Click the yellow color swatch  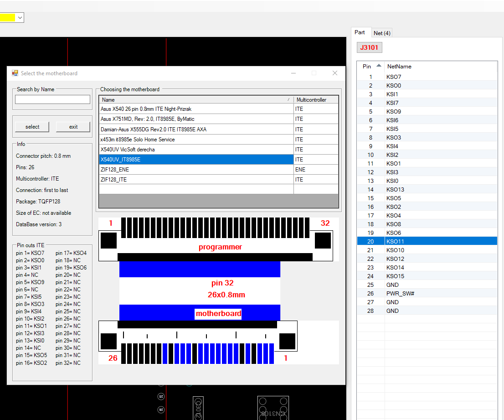7,18
